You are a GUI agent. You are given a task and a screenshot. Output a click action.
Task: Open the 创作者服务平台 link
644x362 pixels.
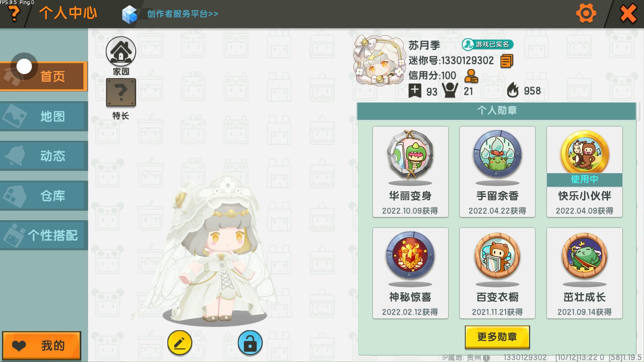click(182, 14)
